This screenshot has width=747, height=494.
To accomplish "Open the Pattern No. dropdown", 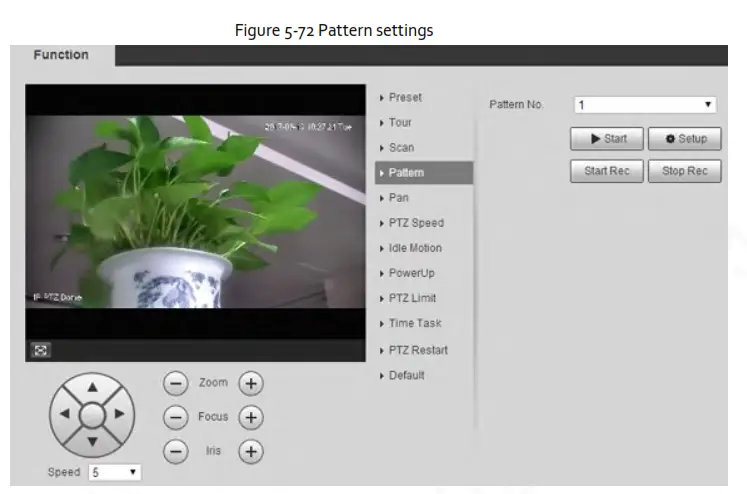I will click(645, 105).
